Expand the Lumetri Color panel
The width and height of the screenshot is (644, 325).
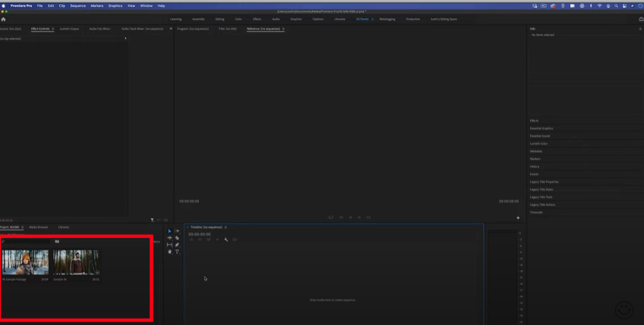pos(539,143)
